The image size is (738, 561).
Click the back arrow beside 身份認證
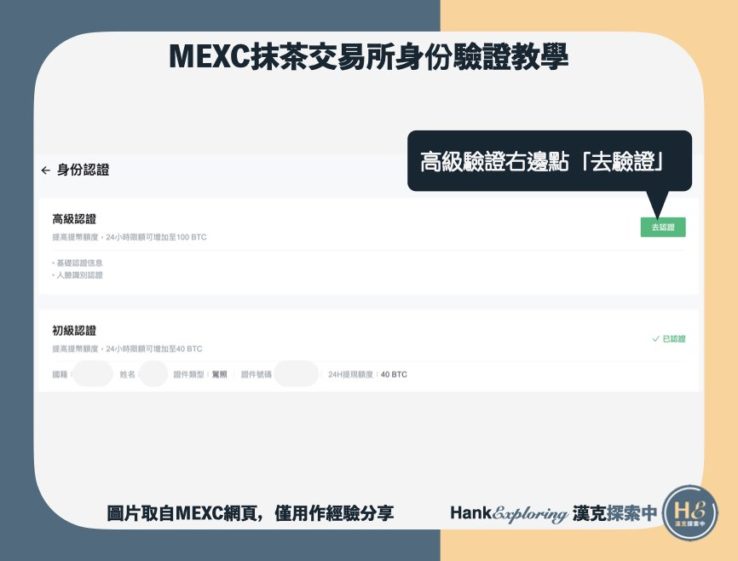coord(46,170)
